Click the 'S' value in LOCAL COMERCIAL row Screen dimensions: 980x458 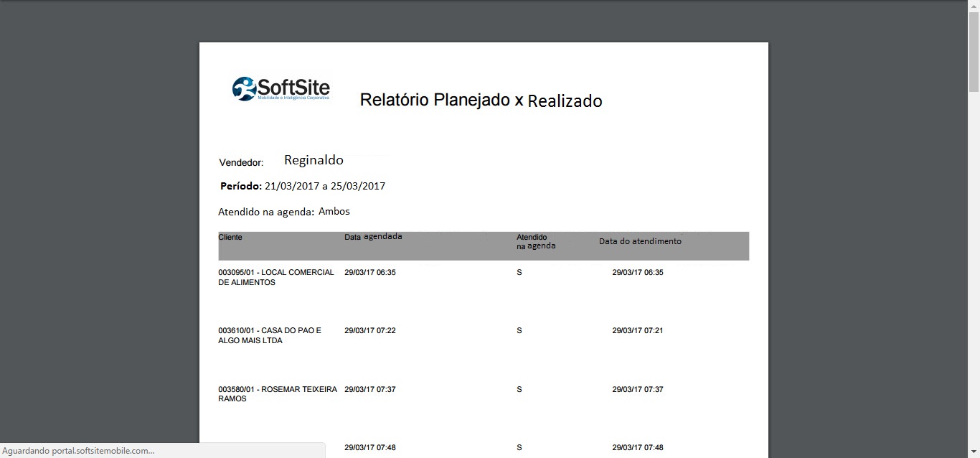[519, 273]
